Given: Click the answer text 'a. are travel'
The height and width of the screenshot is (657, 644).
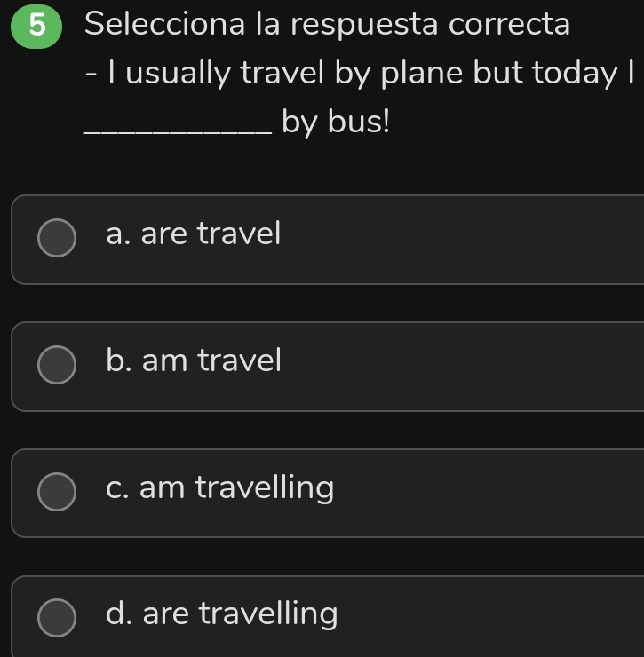Looking at the screenshot, I should 193,234.
